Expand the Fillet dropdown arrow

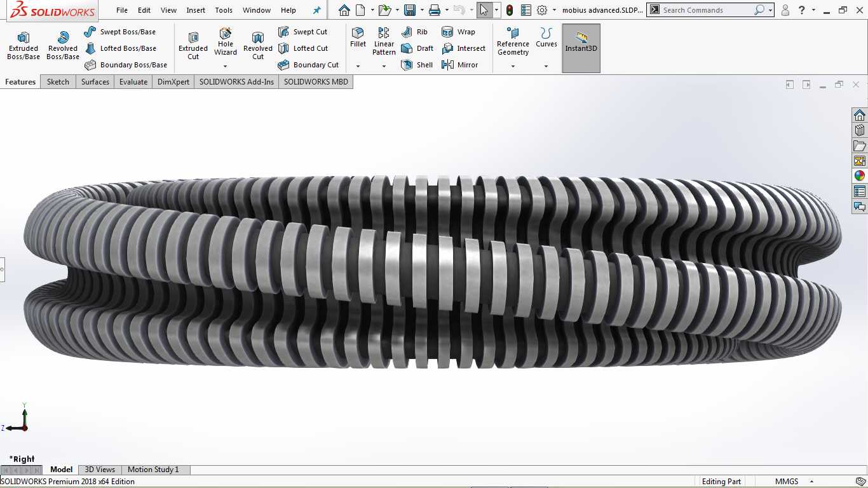point(358,66)
